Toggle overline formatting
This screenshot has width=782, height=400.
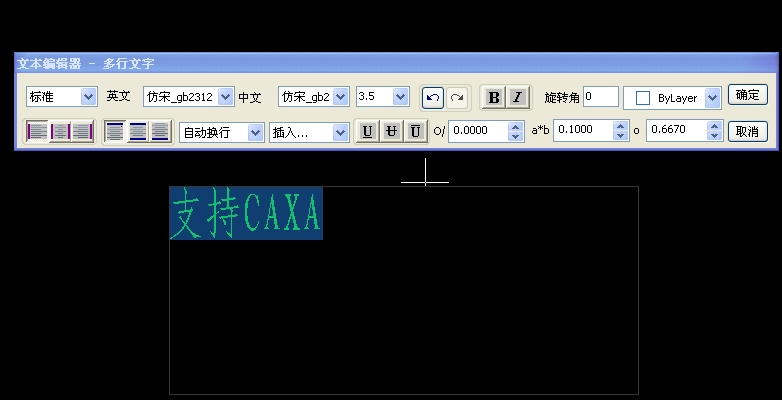[x=415, y=132]
